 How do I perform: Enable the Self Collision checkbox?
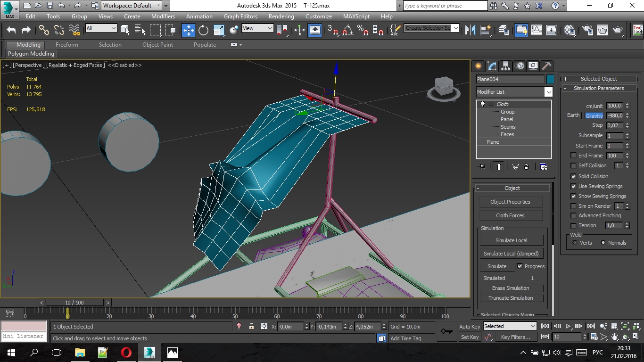(x=573, y=165)
